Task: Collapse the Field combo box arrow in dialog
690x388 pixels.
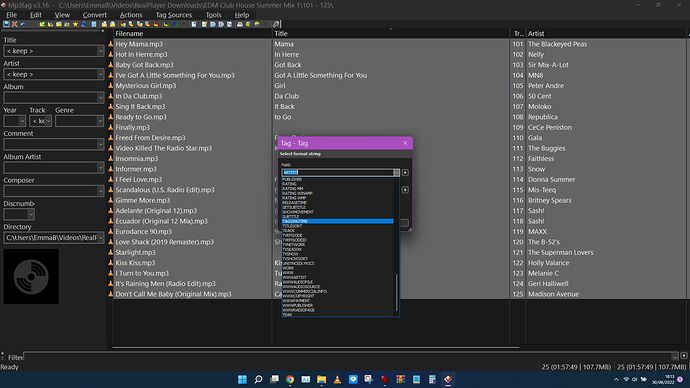Action: [x=396, y=172]
